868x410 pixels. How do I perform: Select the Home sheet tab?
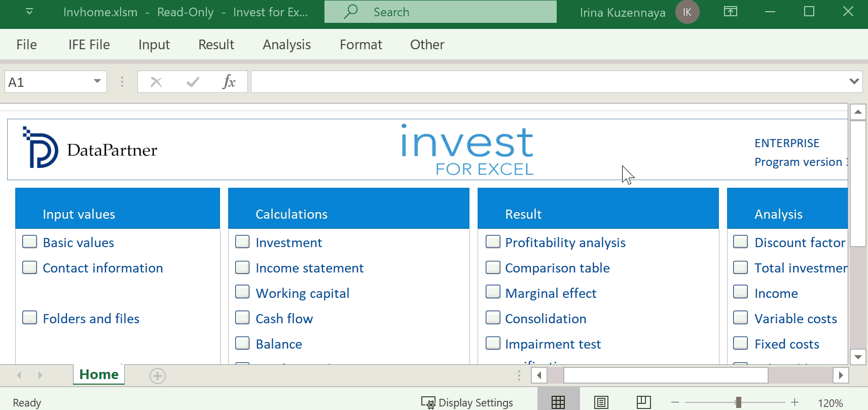[99, 374]
